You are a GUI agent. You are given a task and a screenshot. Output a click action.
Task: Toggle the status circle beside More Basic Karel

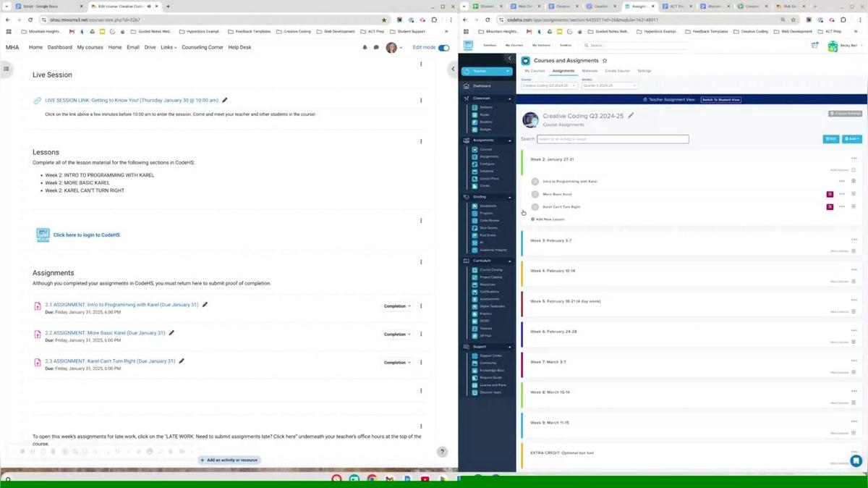click(x=535, y=194)
